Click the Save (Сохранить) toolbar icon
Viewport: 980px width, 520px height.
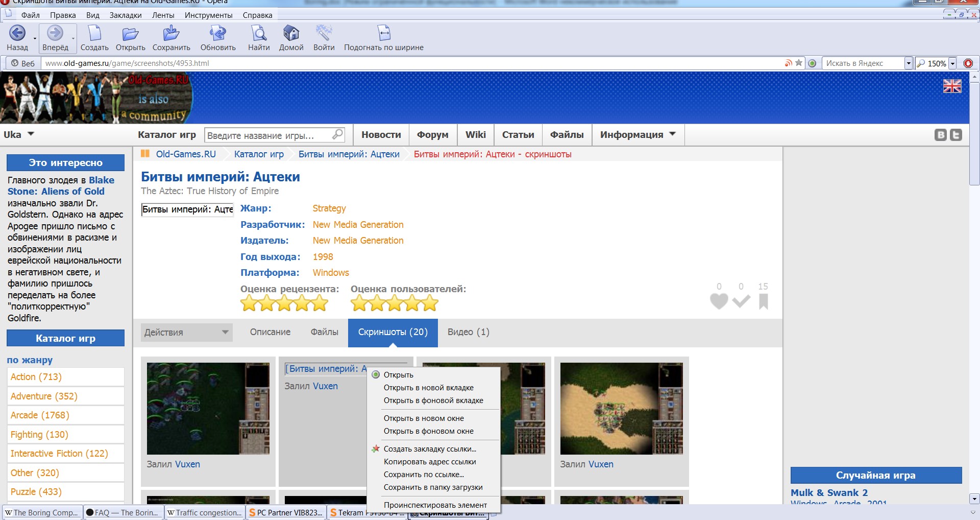click(x=171, y=34)
